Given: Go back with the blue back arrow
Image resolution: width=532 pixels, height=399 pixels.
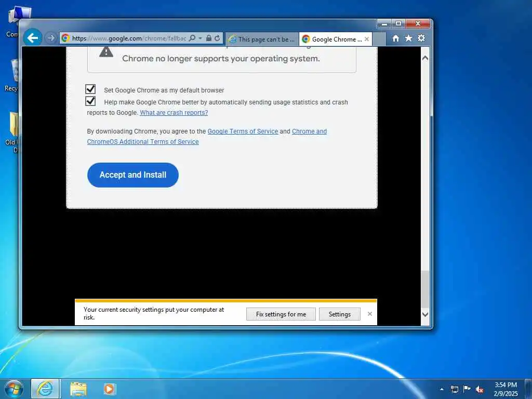Looking at the screenshot, I should point(33,37).
